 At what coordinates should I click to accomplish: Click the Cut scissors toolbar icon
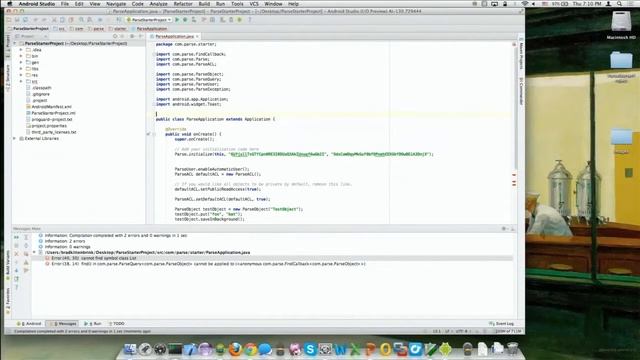click(x=54, y=20)
